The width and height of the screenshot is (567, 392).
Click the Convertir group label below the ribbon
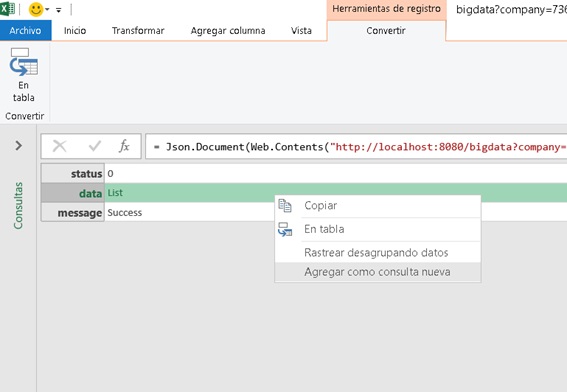click(25, 116)
